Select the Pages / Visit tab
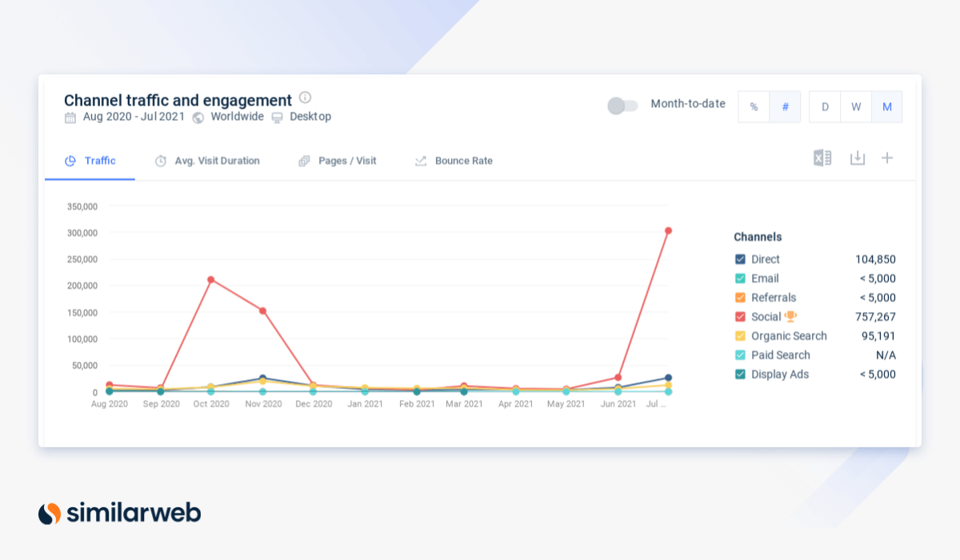960x560 pixels. [337, 161]
